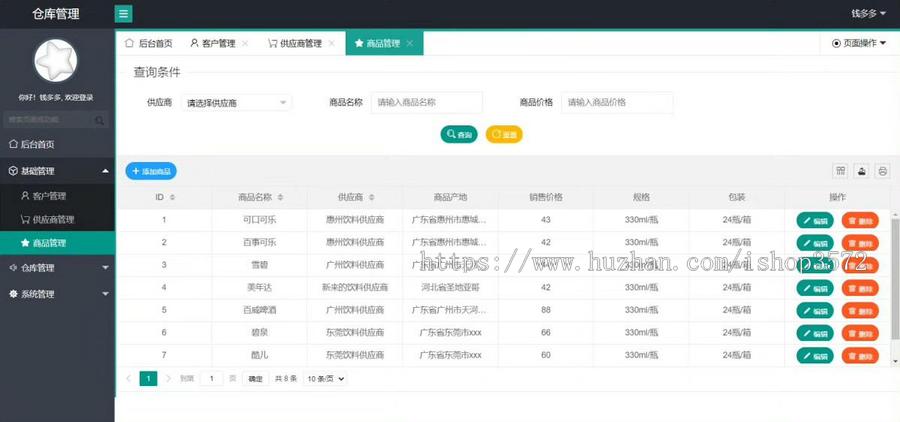This screenshot has width=900, height=422.
Task: Click the 商品价格 input field
Action: click(x=617, y=102)
